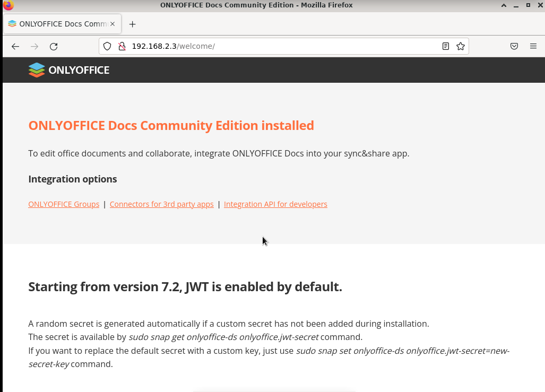This screenshot has height=392, width=545.
Task: Click 'A random secret is generated' sentence
Action: 229,324
